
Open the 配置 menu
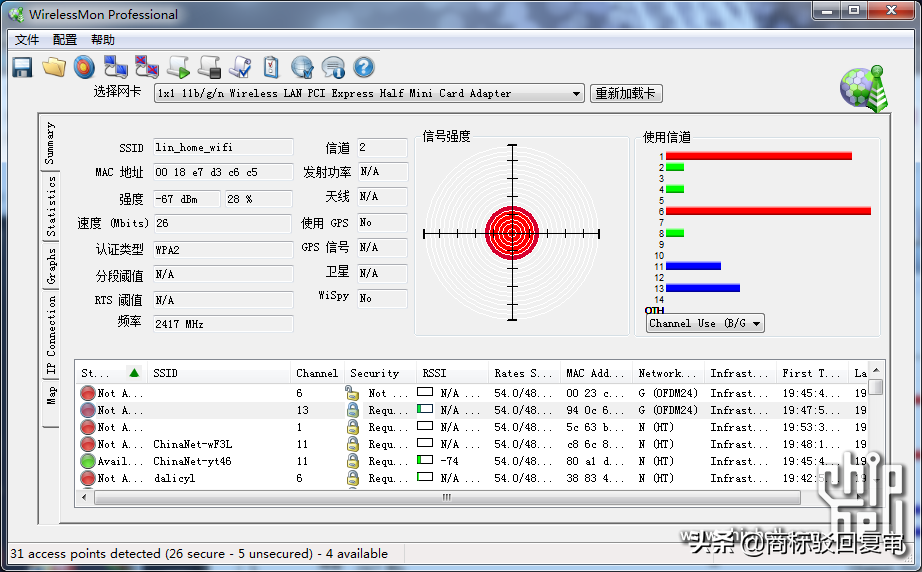65,40
